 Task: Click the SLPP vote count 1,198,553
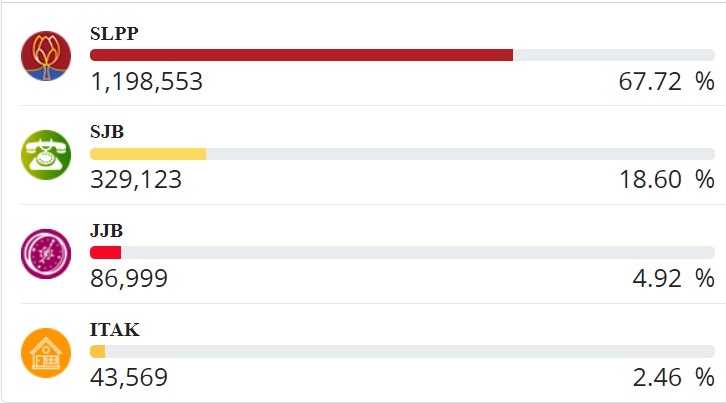pyautogui.click(x=146, y=82)
